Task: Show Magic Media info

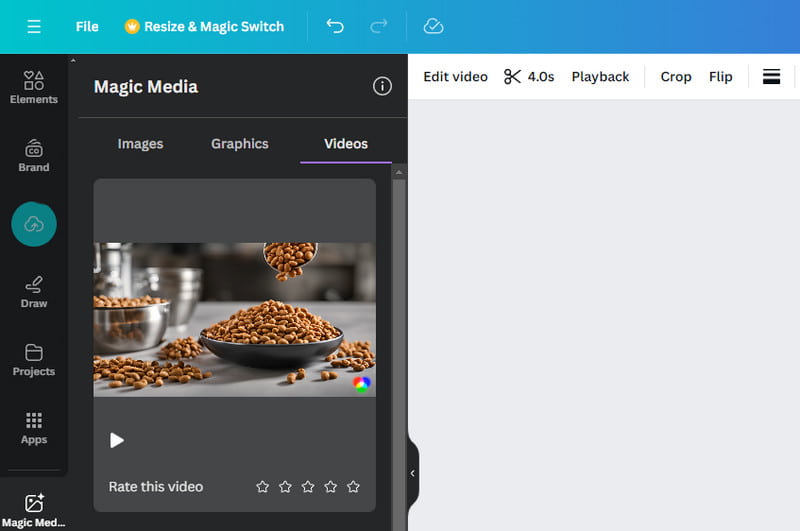Action: click(382, 86)
